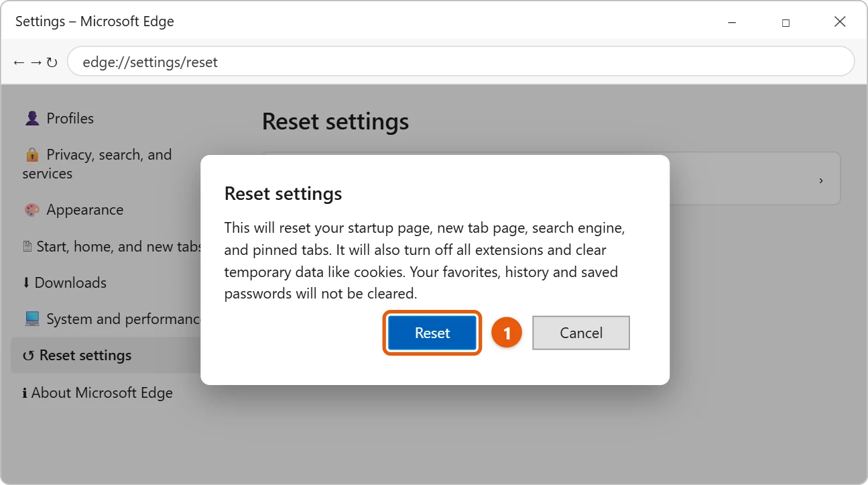Select the padlock icon beside Privacy
Image resolution: width=868 pixels, height=485 pixels.
[32, 155]
